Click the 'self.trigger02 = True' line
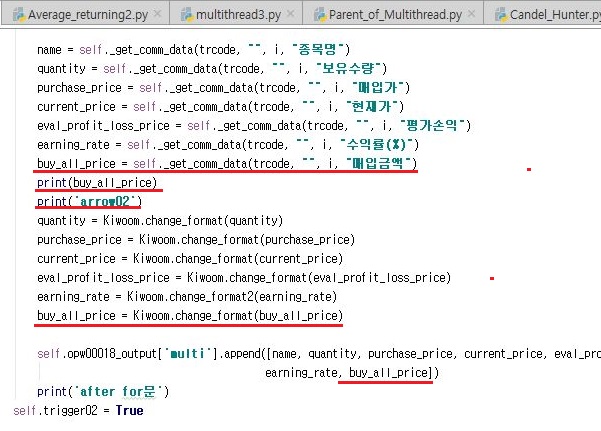The height and width of the screenshot is (431, 601). coord(78,411)
